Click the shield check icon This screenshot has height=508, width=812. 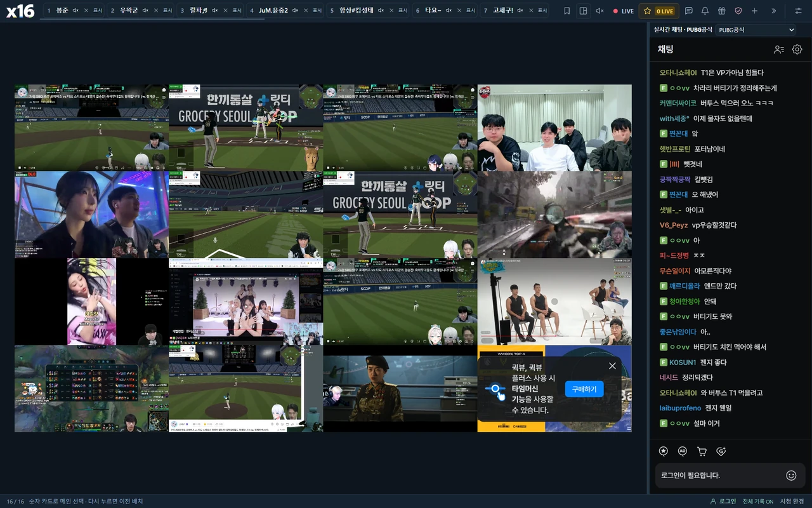[x=738, y=11]
